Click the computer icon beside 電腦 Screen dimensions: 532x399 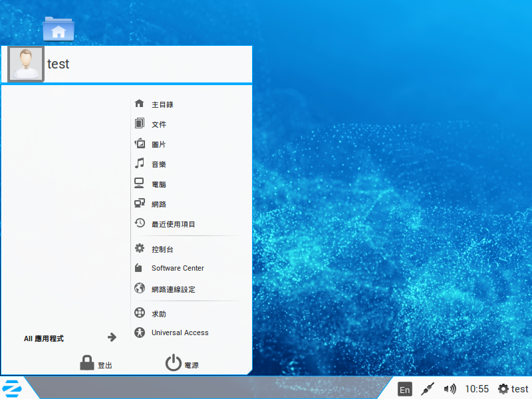pyautogui.click(x=139, y=184)
